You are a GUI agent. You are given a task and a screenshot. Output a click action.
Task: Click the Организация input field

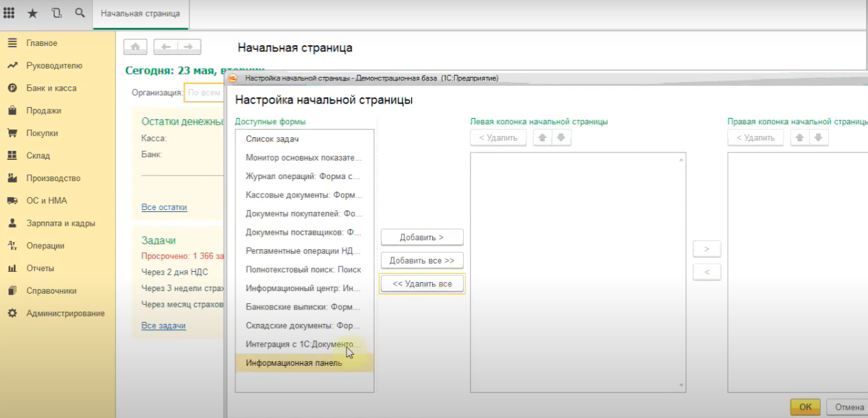pos(204,93)
